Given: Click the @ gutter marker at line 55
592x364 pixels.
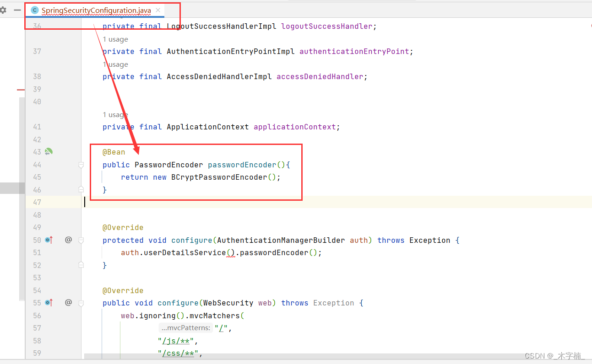Looking at the screenshot, I should pyautogui.click(x=68, y=302).
